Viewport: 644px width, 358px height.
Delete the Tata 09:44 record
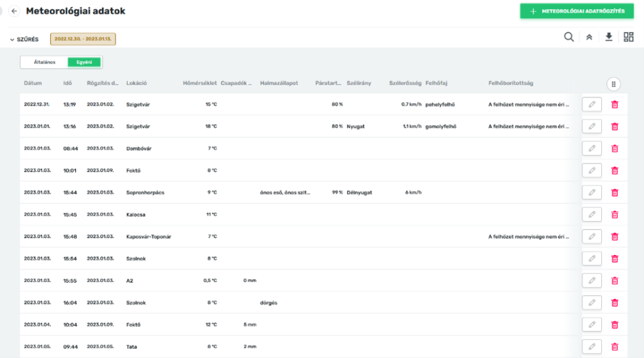[614, 346]
